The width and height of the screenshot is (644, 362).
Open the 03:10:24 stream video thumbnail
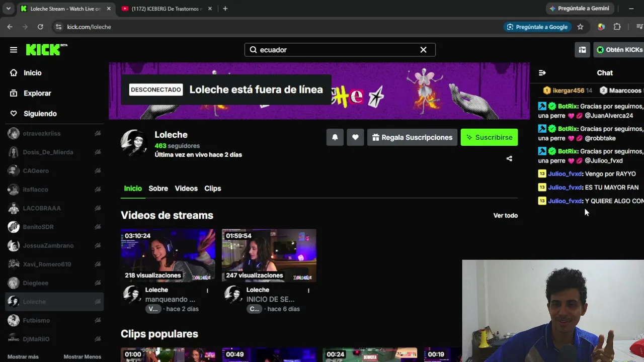click(x=168, y=255)
